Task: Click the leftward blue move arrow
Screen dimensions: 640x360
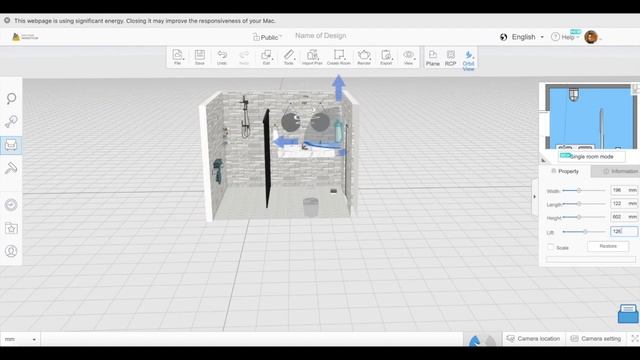Action: coord(285,142)
